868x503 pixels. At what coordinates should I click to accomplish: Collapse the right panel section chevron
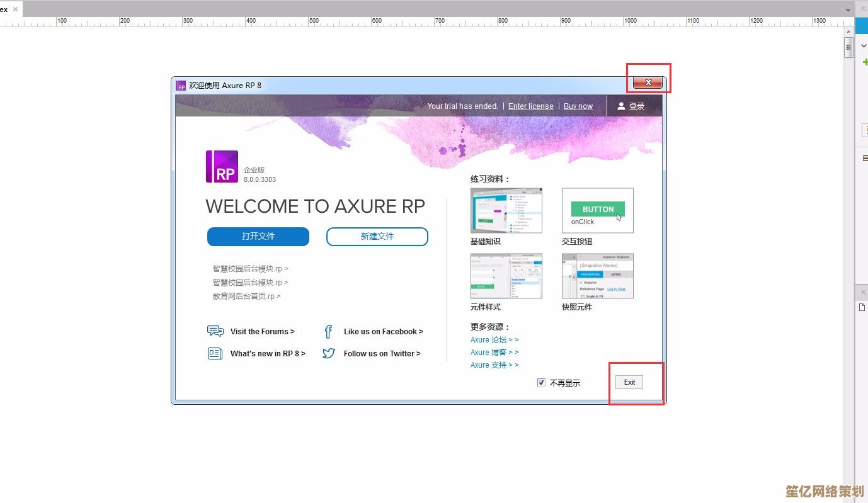[x=864, y=47]
